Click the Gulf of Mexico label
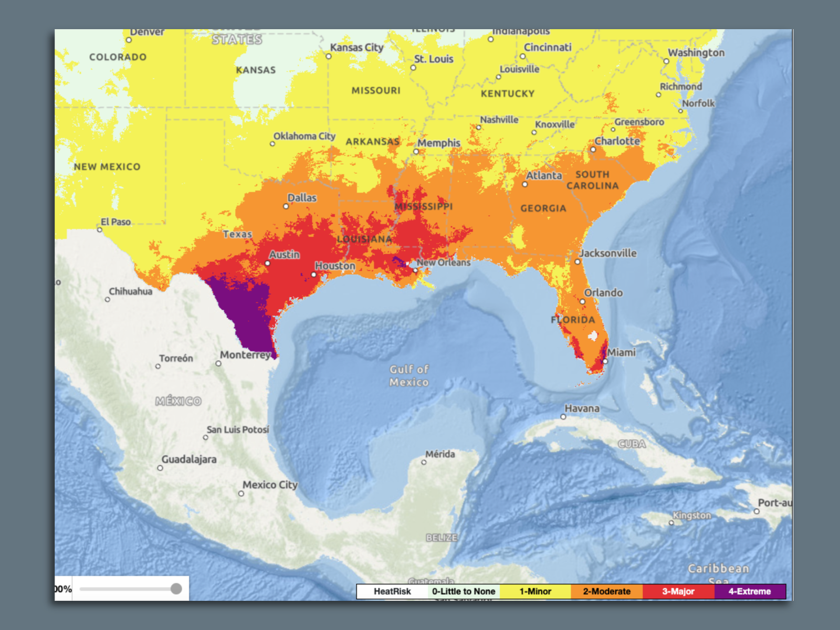Viewport: 840px width, 630px height. [x=409, y=375]
